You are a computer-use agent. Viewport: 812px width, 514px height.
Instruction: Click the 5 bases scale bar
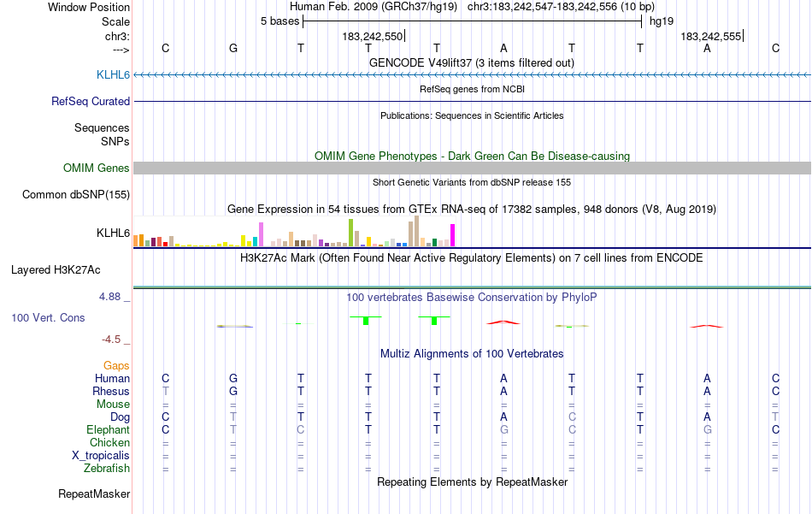(x=473, y=21)
